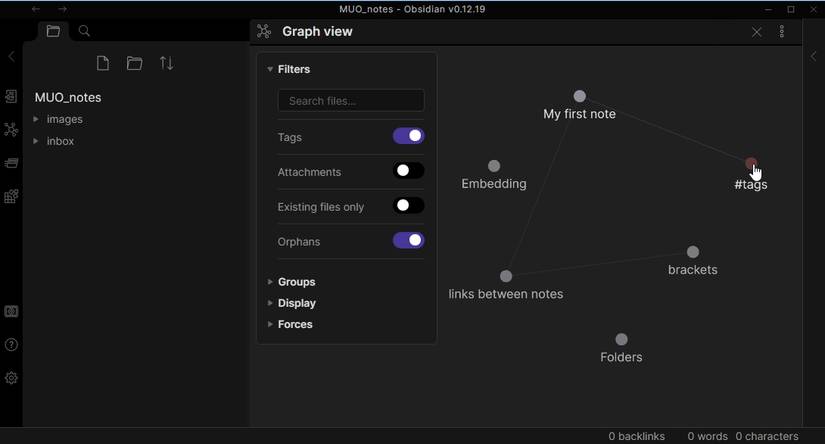Viewport: 825px width, 444px height.
Task: Click the MUO_notes vault title
Action: (x=68, y=97)
